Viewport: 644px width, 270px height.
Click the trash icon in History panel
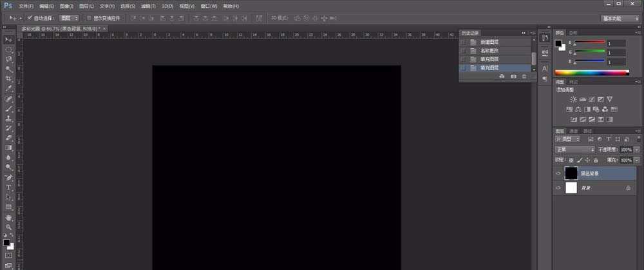click(524, 77)
